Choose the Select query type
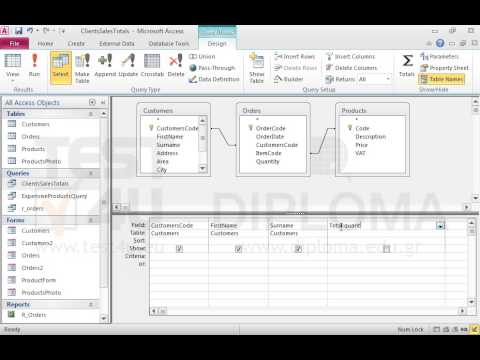This screenshot has width=480, height=360. coord(61,67)
